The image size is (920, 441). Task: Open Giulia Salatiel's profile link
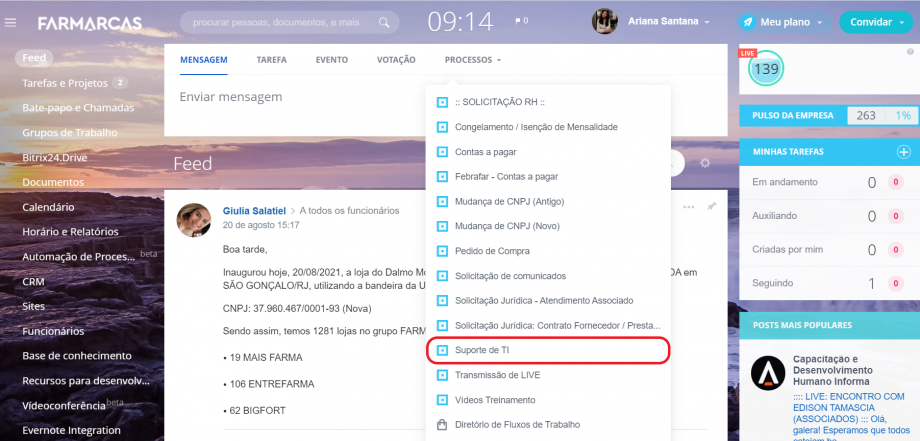click(x=247, y=210)
